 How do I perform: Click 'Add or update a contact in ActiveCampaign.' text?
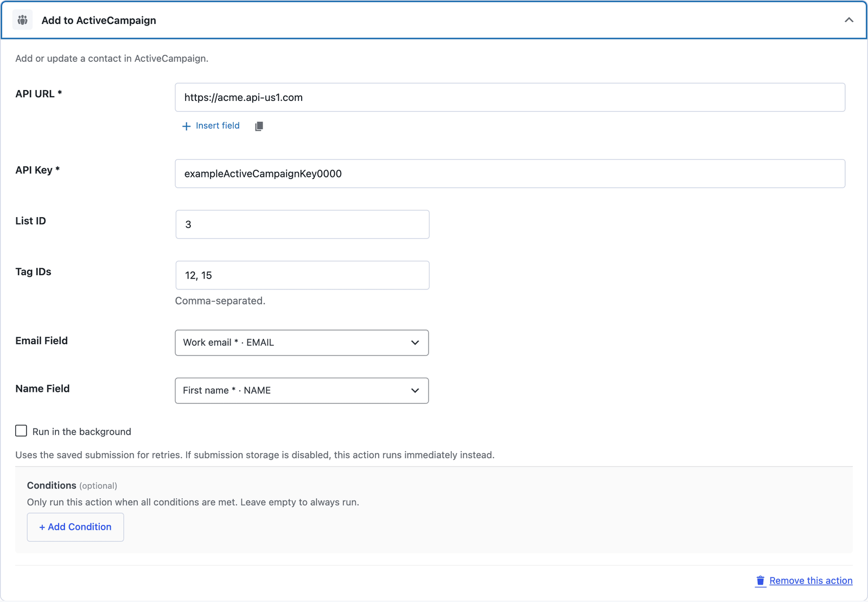112,58
